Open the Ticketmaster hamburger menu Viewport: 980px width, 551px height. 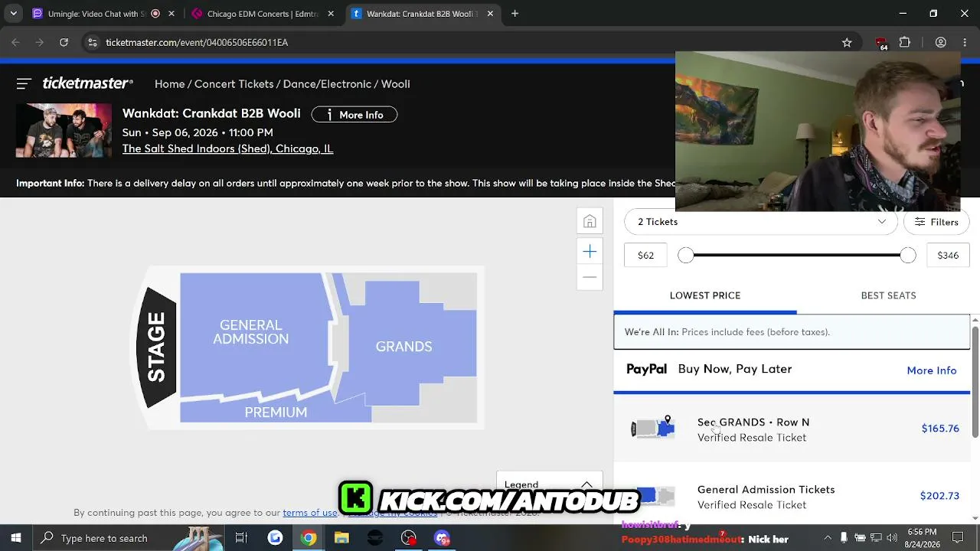(24, 83)
